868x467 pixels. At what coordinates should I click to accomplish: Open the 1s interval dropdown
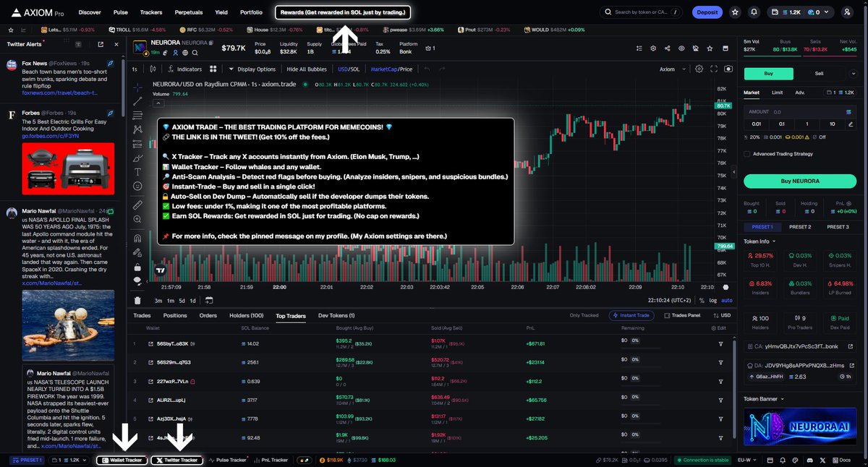[135, 69]
